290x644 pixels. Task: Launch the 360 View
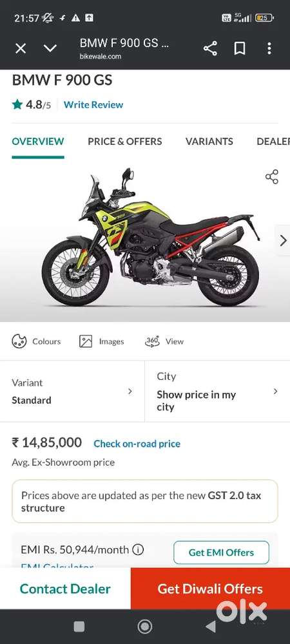pos(164,341)
